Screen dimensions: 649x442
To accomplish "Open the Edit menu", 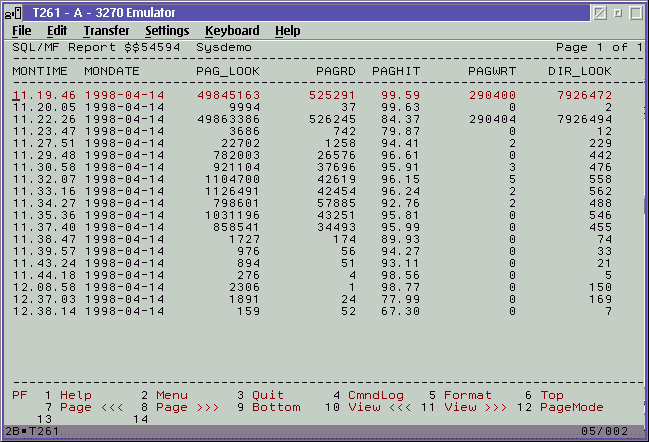I will pos(57,31).
